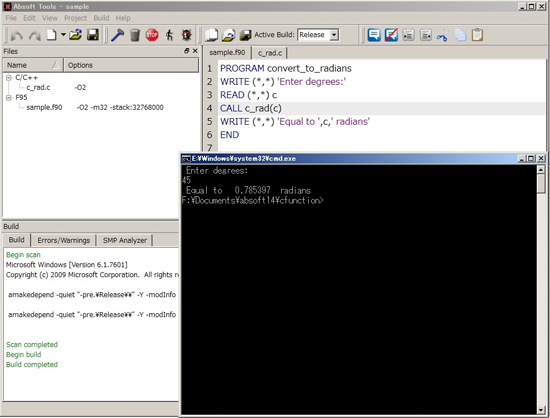Viewport: 550px width, 418px height.
Task: Click the red Stop sign icon
Action: click(x=152, y=35)
